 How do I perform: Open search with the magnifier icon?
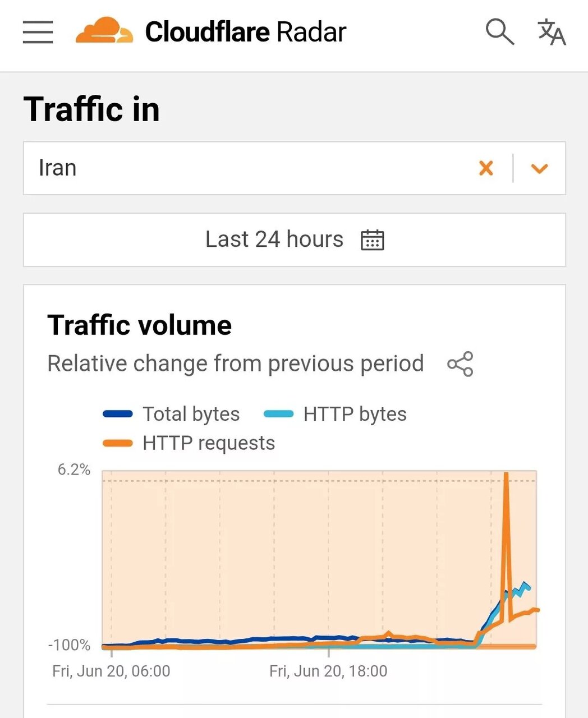(499, 31)
